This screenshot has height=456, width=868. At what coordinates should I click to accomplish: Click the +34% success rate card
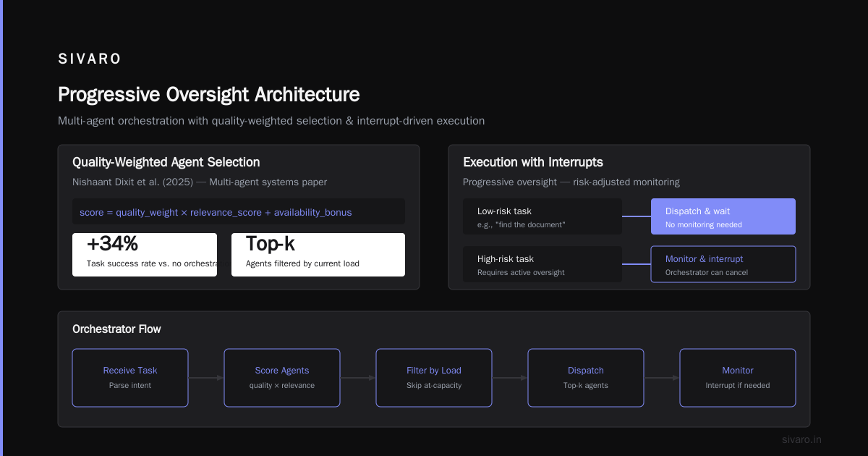click(x=145, y=255)
